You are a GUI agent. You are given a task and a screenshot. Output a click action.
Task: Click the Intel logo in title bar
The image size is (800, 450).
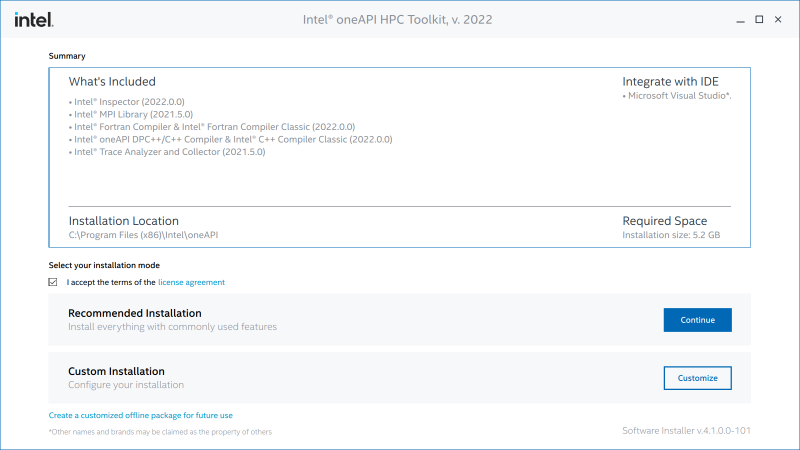click(x=34, y=19)
